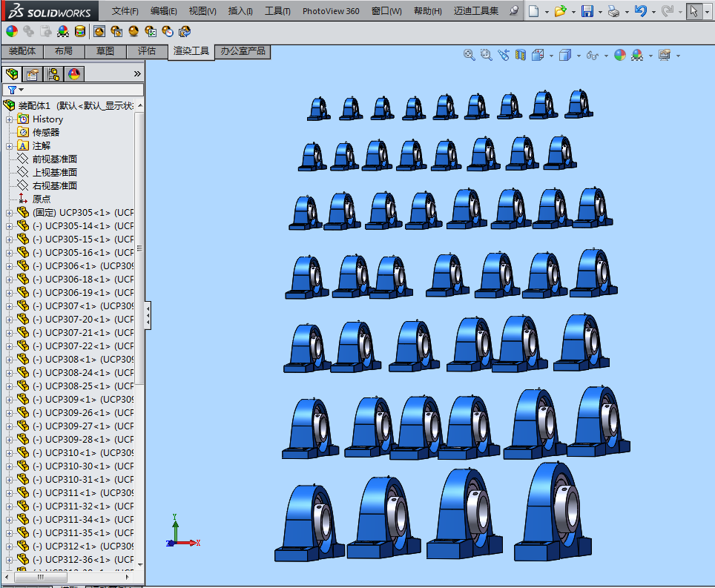This screenshot has height=588, width=715.
Task: Open the View Orientation dropdown arrow
Action: click(551, 56)
